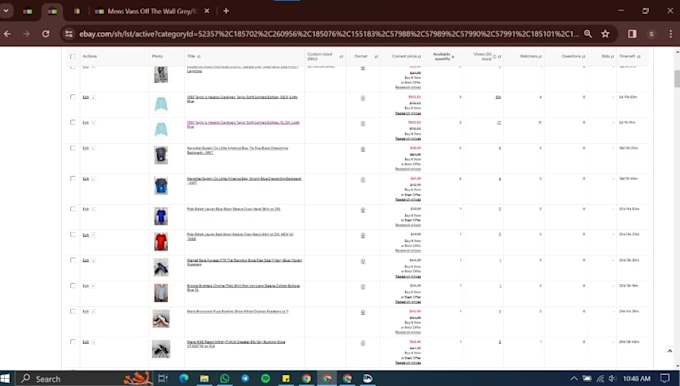Toggle the select-all checkbox in table header
The width and height of the screenshot is (680, 386).
(x=72, y=56)
